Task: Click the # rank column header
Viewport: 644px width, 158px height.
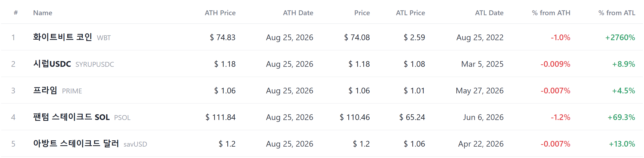Action: tap(16, 13)
